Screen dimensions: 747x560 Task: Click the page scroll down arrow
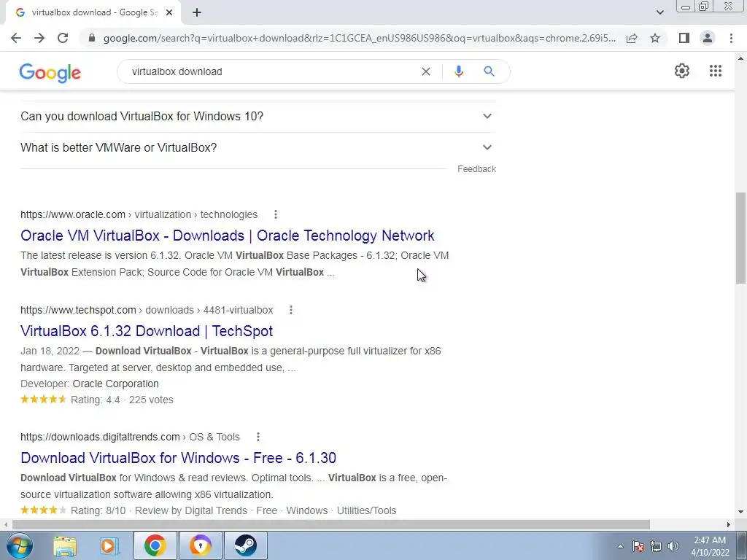pyautogui.click(x=740, y=513)
